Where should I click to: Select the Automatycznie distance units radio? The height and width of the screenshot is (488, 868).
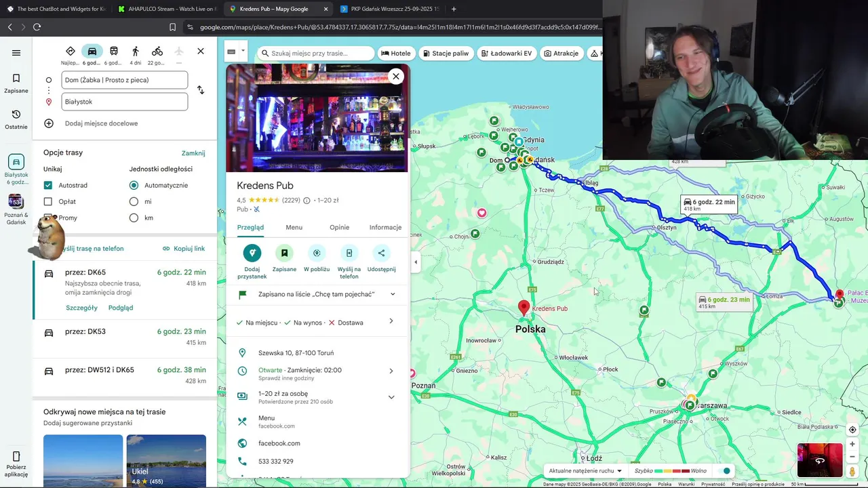pyautogui.click(x=134, y=185)
